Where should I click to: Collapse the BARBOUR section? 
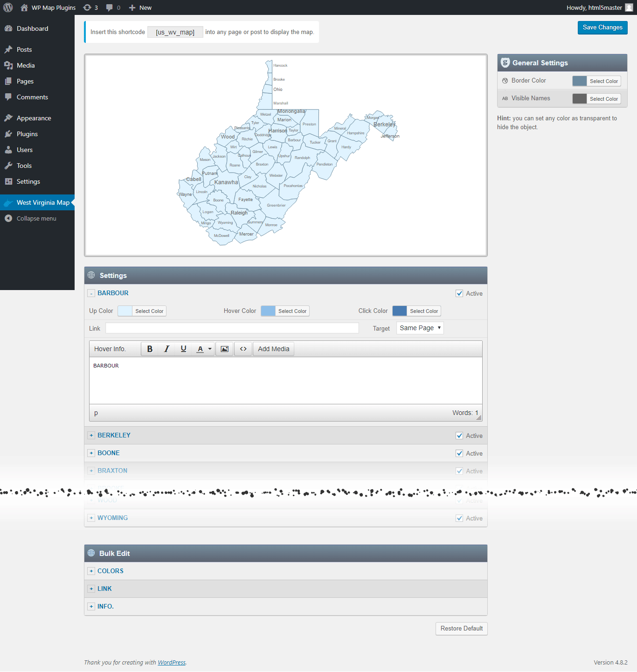[91, 293]
